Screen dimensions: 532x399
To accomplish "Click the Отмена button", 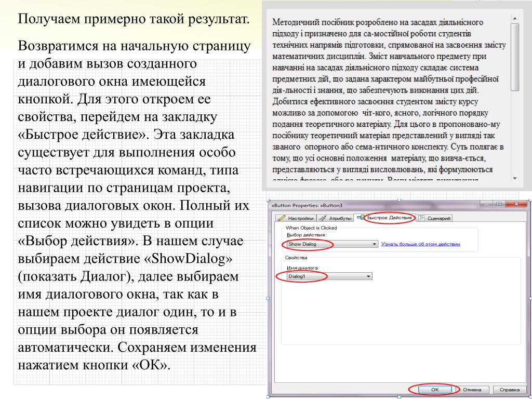I will [x=472, y=390].
